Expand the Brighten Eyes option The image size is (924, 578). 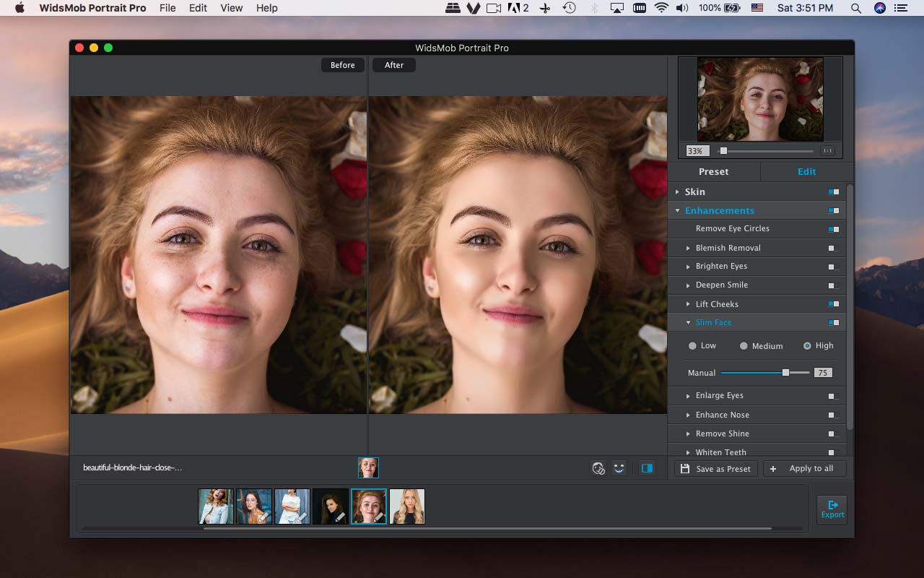coord(688,267)
